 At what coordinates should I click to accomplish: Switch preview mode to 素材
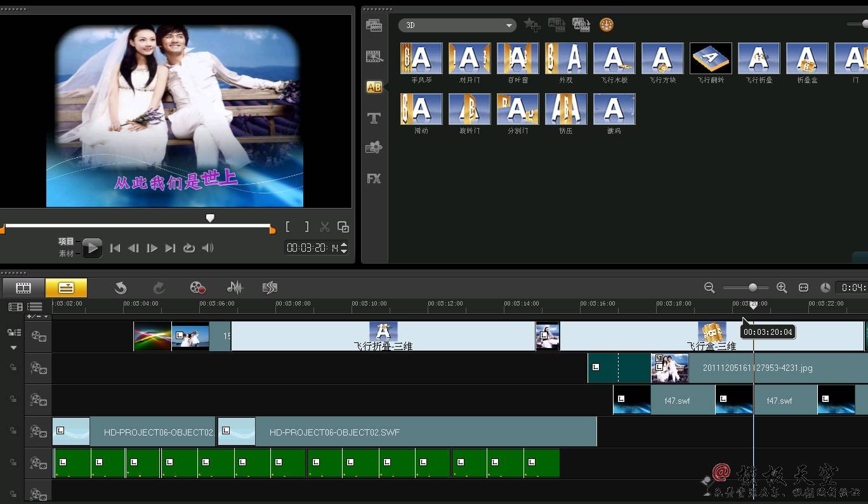click(x=66, y=254)
